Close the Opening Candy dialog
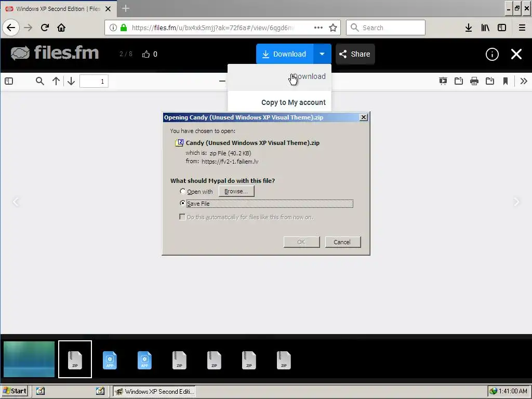532x399 pixels. tap(363, 117)
